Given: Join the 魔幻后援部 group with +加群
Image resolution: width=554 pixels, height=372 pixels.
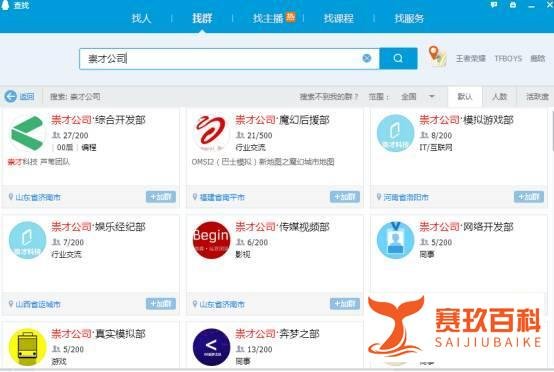Looking at the screenshot, I should coord(345,197).
